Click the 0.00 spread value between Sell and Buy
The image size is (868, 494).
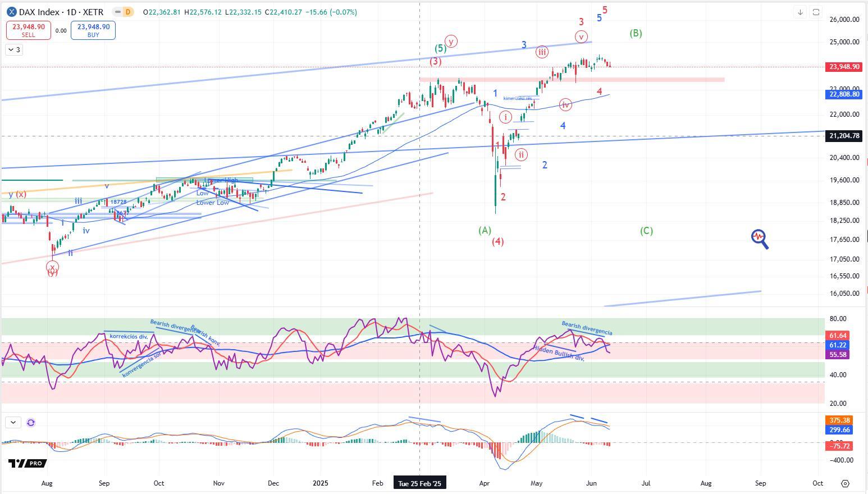(x=61, y=31)
